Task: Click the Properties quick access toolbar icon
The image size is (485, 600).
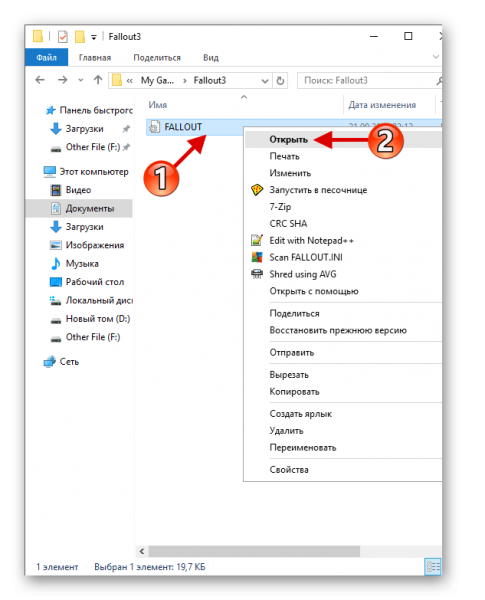Action: point(63,37)
